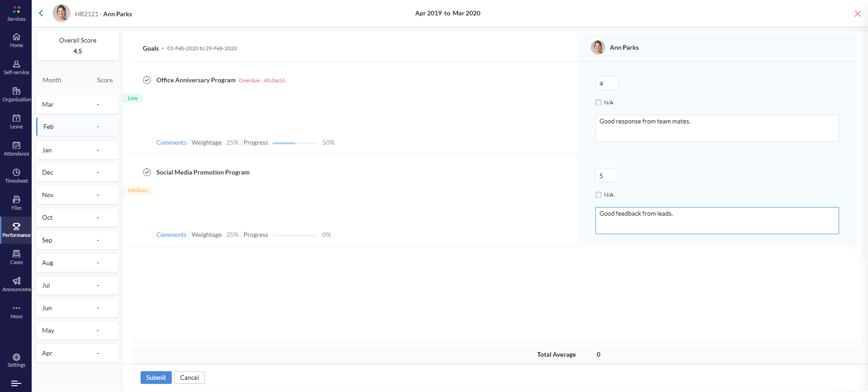Cancel the review form
The image size is (868, 392).
[189, 378]
